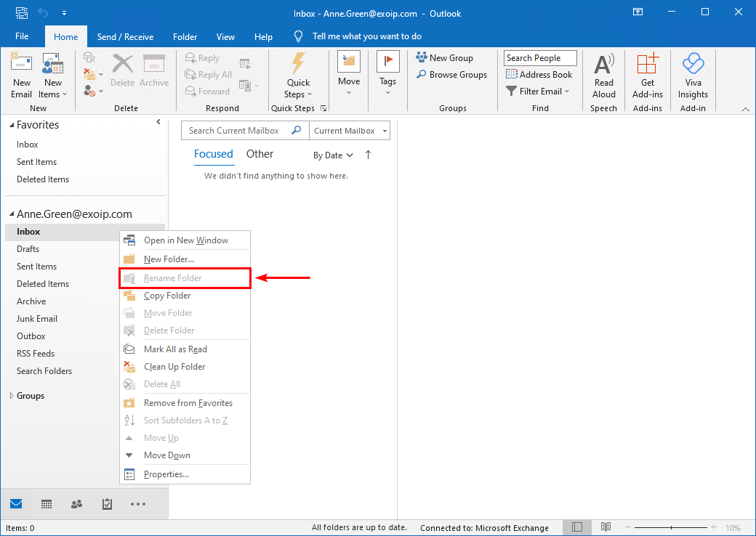Screen dimensions: 756x536
Task: Open the People view icon
Action: [76, 503]
